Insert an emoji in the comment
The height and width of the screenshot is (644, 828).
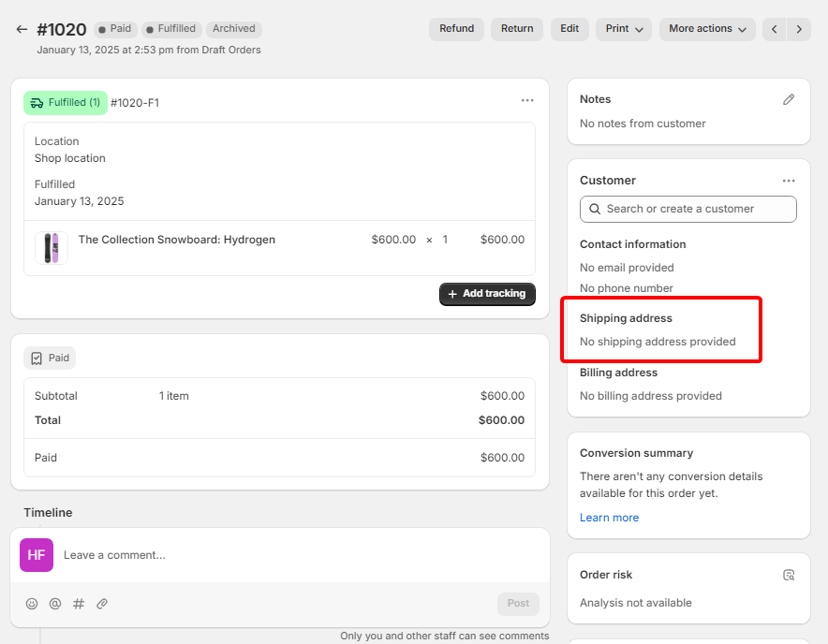(x=32, y=604)
